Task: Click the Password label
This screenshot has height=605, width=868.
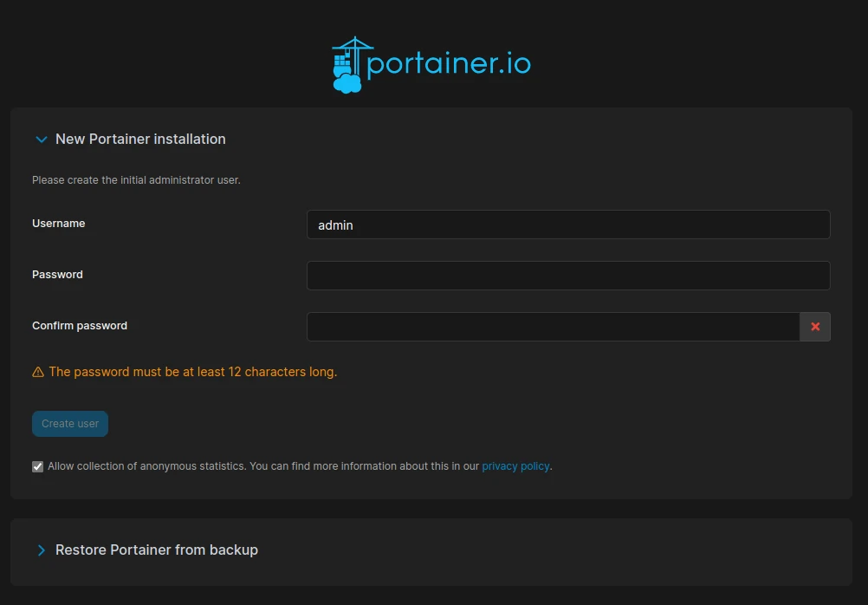Action: 57,275
